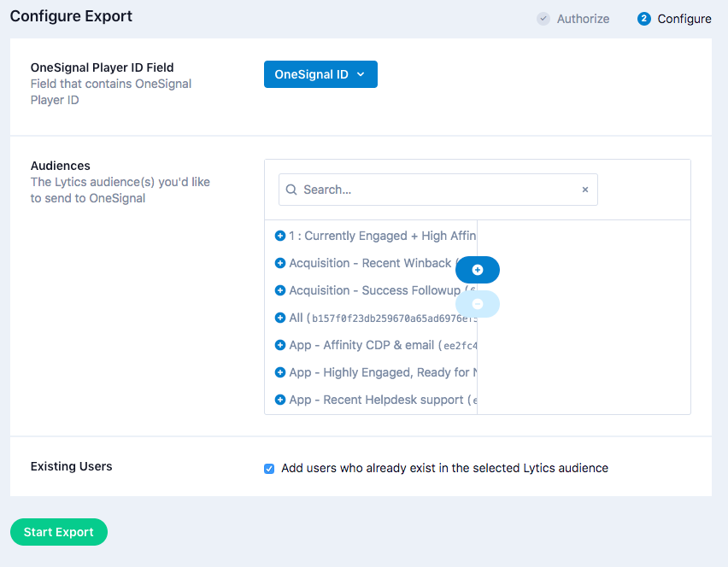Click the magnifier icon in the search box

(x=291, y=190)
